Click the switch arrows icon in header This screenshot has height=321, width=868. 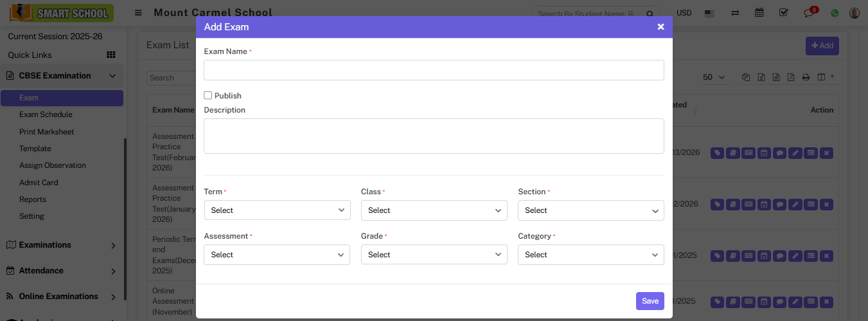(735, 13)
